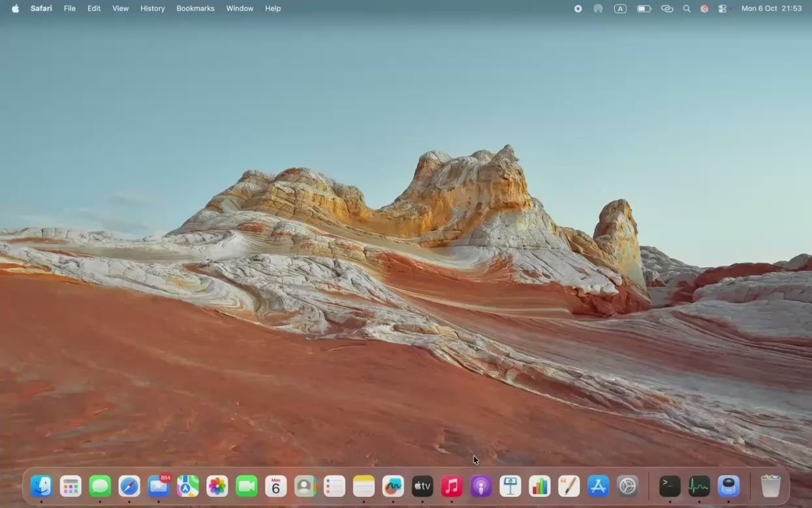Screen dimensions: 812x508
Task: Open the Trash
Action: pos(770,486)
